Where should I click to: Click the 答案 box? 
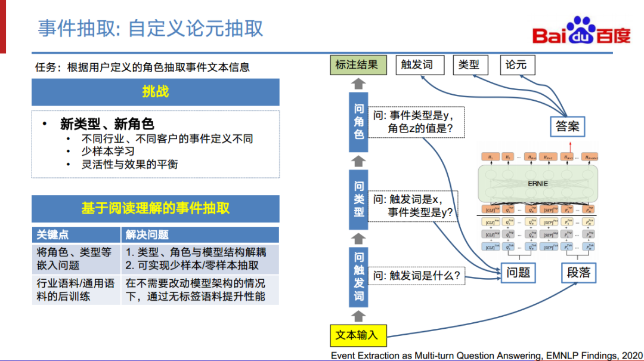[x=567, y=126]
